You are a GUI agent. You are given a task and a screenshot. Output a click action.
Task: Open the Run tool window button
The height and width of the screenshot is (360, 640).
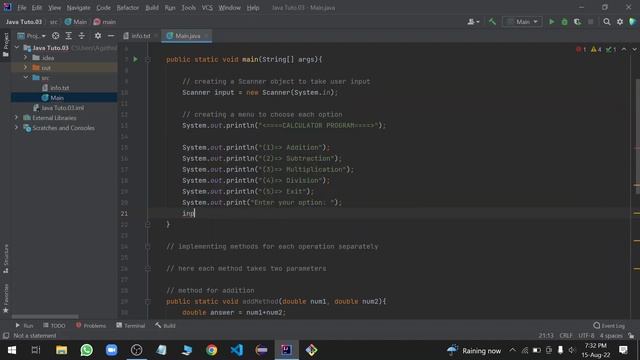click(x=24, y=325)
